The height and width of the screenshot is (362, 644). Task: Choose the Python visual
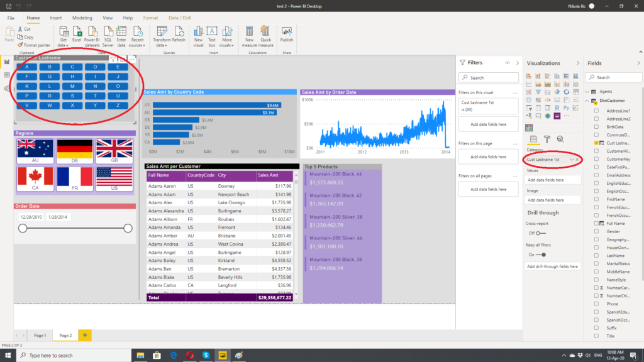[x=567, y=107]
